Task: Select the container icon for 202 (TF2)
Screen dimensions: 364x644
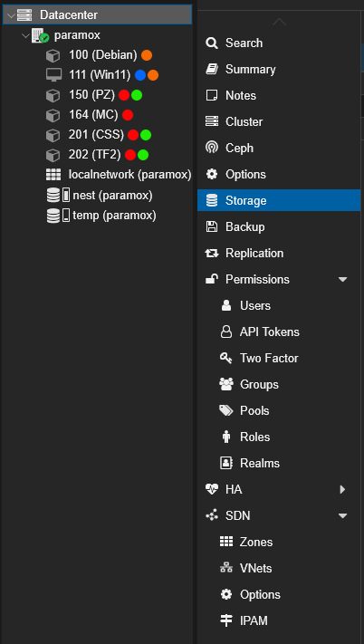Action: coord(53,155)
